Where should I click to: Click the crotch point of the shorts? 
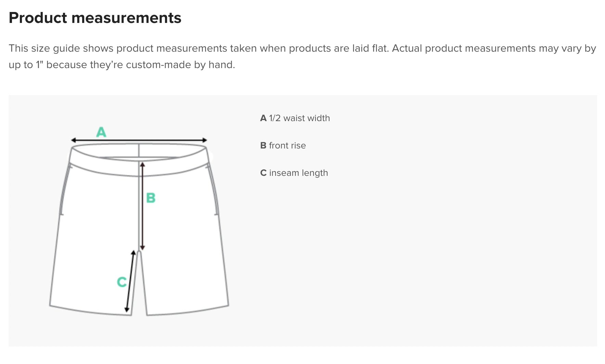[139, 252]
